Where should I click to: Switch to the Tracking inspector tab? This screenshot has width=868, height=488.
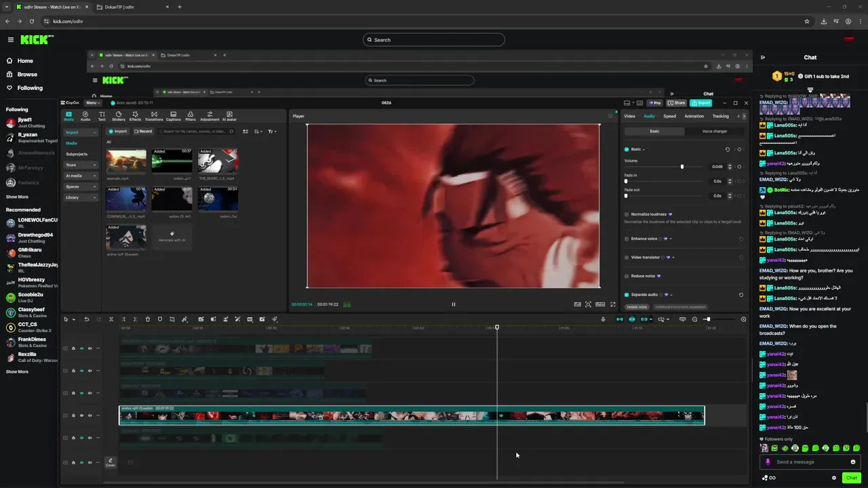(720, 116)
